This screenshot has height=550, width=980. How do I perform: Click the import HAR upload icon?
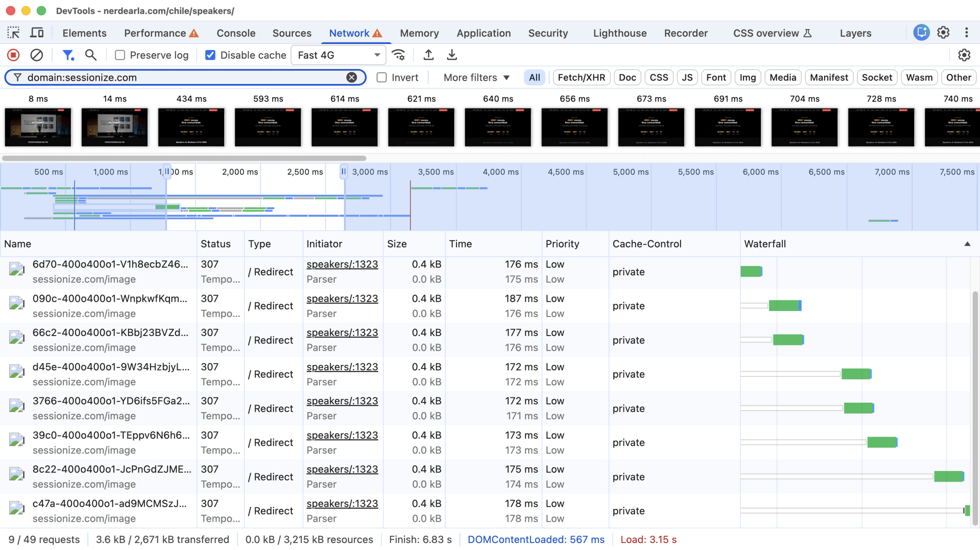coord(428,55)
